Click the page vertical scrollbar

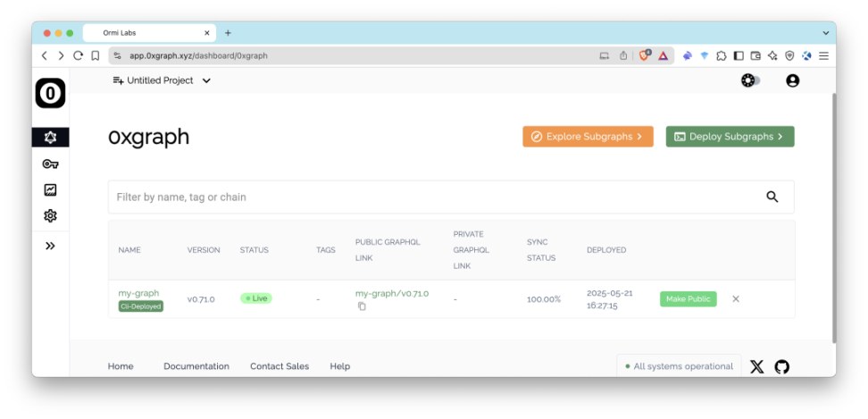click(x=834, y=217)
